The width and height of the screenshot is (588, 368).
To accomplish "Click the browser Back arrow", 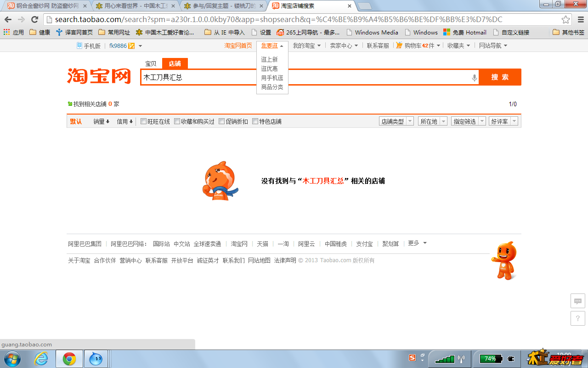I will click(8, 19).
